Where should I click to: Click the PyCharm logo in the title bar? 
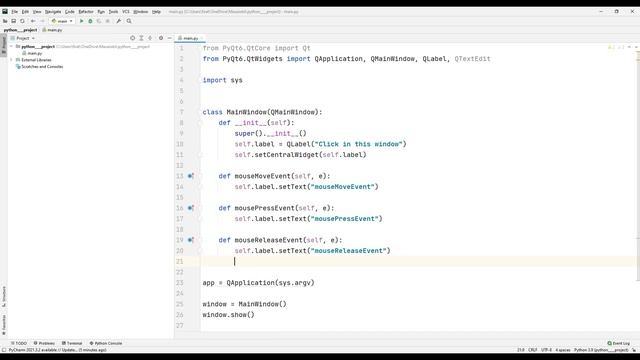[x=5, y=11]
